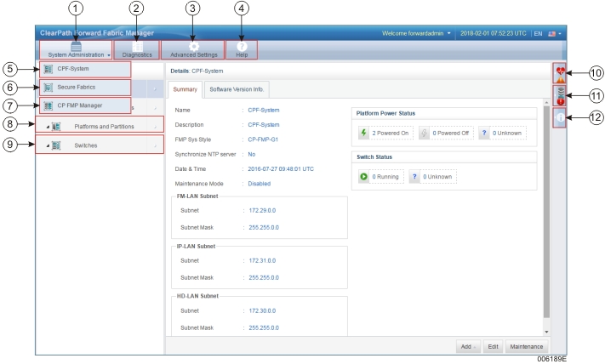
Task: Click the 2 Powered On status icon
Action: pos(362,133)
